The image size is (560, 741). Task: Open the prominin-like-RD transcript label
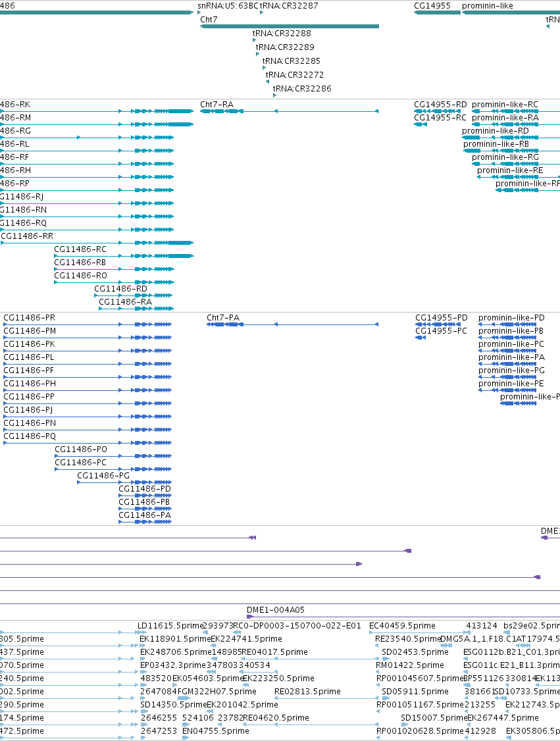coord(496,131)
